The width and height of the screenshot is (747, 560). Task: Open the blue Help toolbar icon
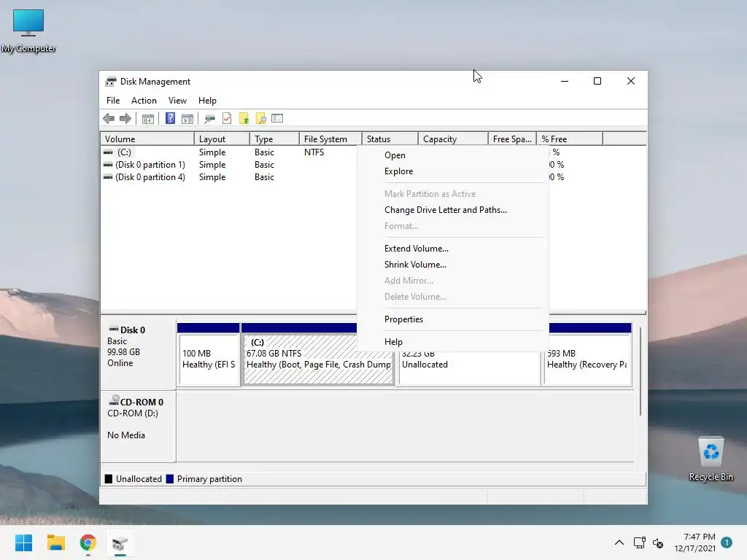click(x=170, y=118)
